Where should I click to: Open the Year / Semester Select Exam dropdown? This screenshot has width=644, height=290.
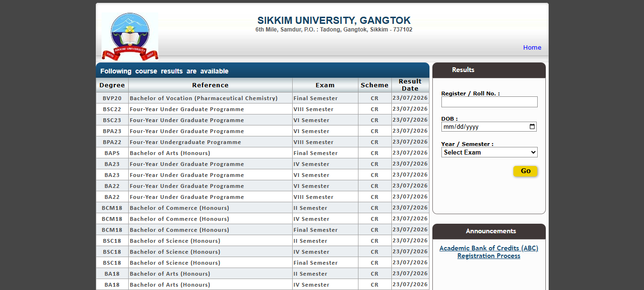click(489, 152)
